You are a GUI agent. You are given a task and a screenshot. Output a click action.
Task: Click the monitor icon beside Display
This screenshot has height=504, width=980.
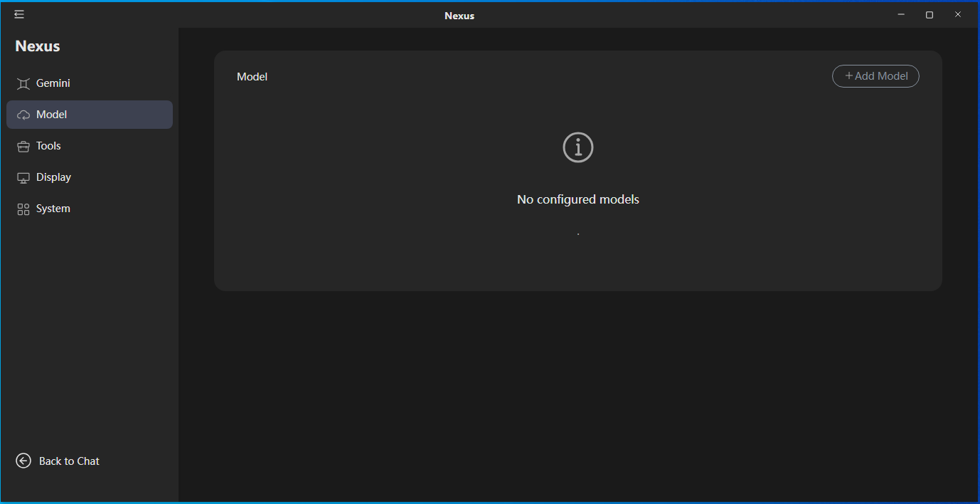[23, 177]
